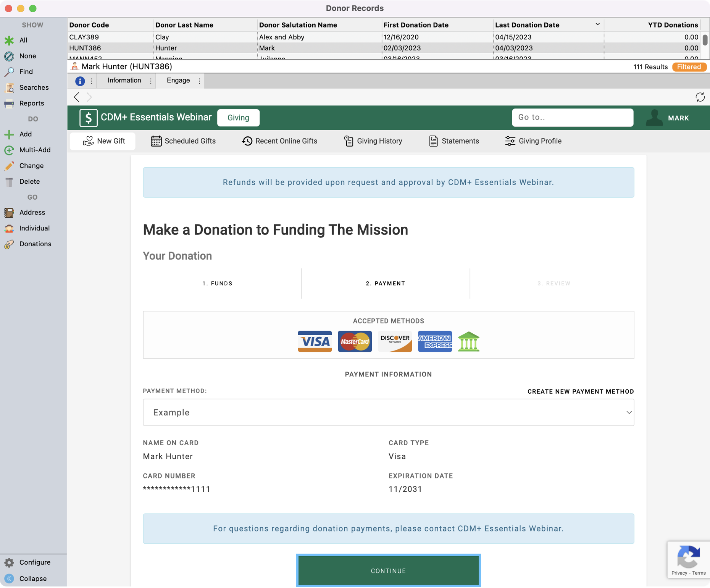Click Create New Payment Method link
The image size is (710, 588).
click(580, 391)
